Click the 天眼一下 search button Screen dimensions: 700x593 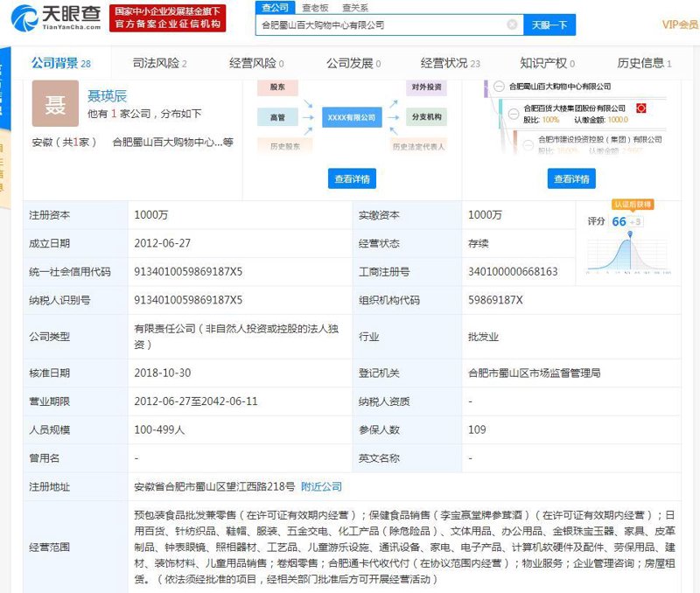549,25
